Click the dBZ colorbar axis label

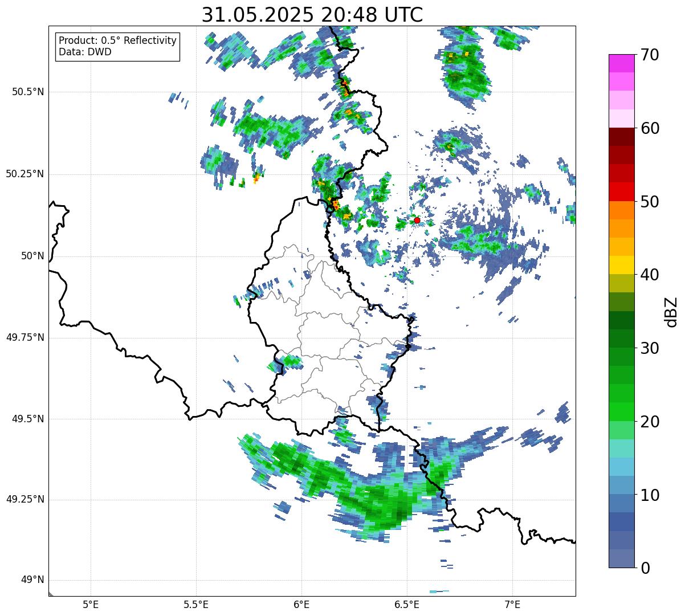pos(671,312)
